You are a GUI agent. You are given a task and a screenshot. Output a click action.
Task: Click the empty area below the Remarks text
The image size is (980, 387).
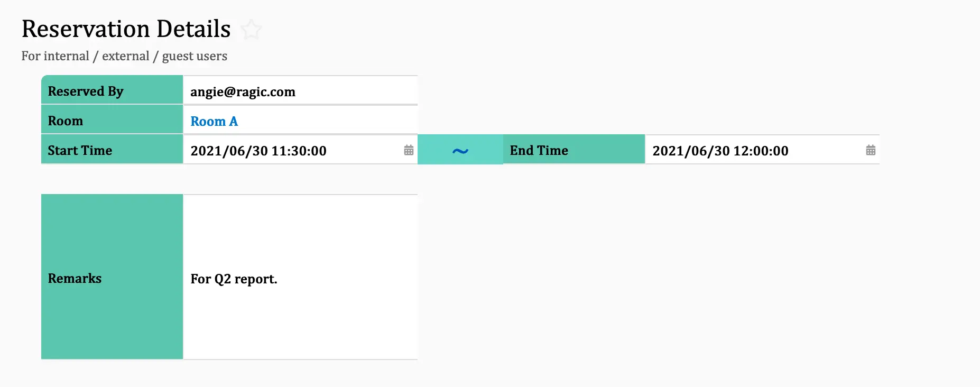pos(300,325)
